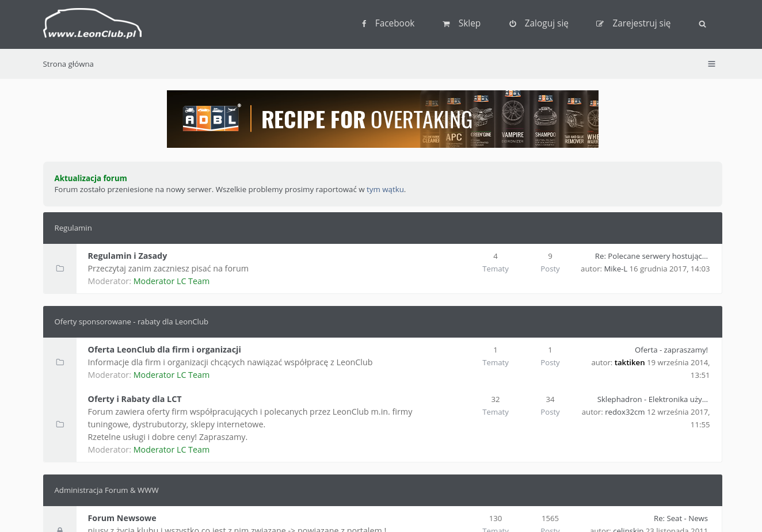Choose Zarejestruj się in header

(x=641, y=23)
